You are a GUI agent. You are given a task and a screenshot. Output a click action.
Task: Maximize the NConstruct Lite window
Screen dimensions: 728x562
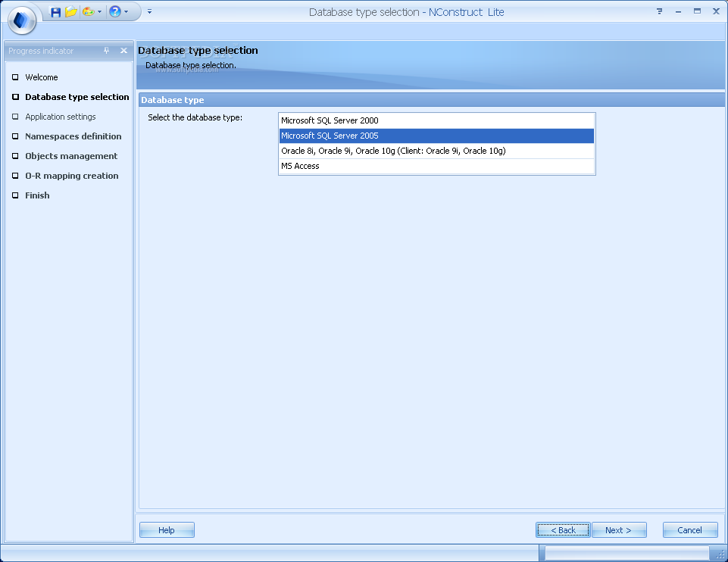(697, 11)
